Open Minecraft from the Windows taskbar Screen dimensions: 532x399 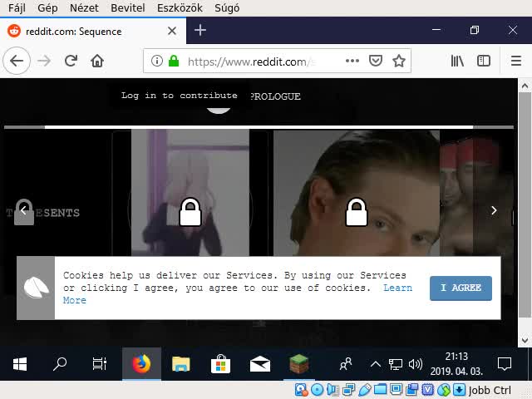coord(299,364)
